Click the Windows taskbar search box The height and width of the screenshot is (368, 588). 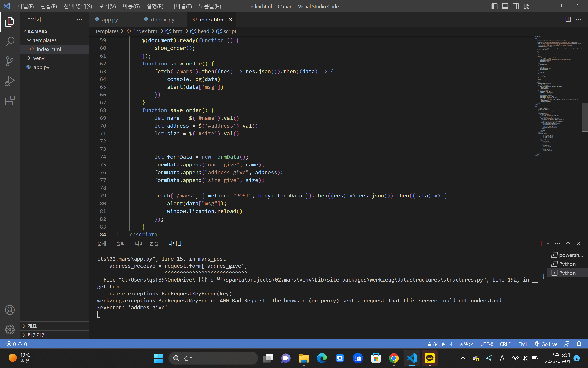213,358
